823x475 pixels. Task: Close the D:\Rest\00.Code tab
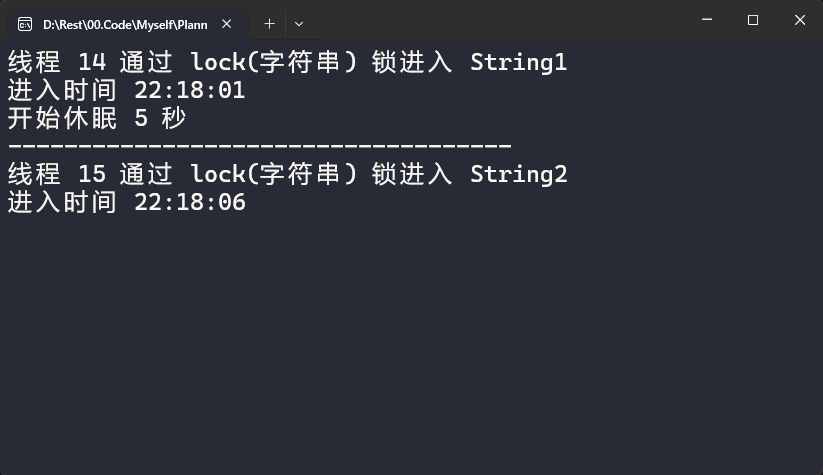point(227,24)
